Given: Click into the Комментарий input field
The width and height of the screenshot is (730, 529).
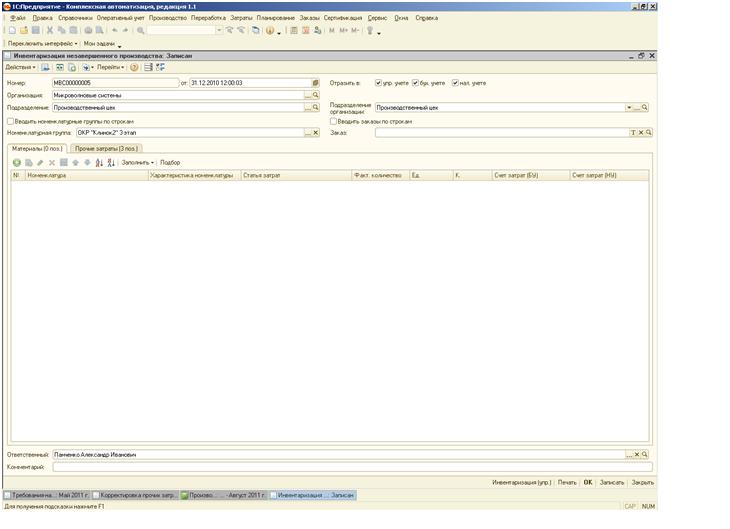Looking at the screenshot, I should [352, 467].
